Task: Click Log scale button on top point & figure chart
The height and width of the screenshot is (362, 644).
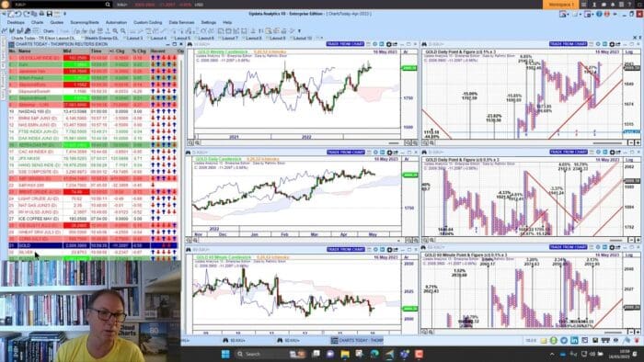Action: coord(628,52)
